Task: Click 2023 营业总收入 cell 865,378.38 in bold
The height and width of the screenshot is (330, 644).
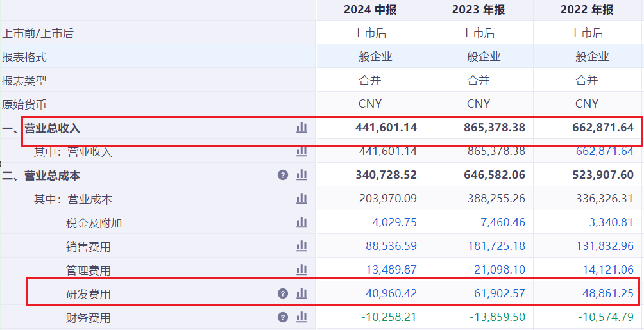Action: point(494,128)
